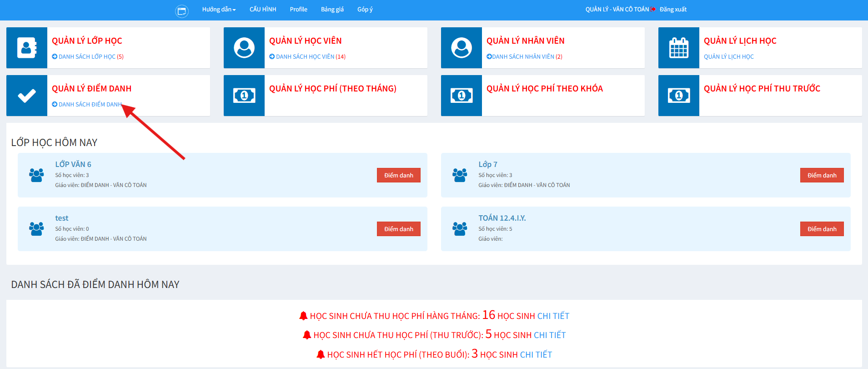The width and height of the screenshot is (868, 369).
Task: Open the DANH SÁCH ĐIỂM DANH link
Action: 90,105
